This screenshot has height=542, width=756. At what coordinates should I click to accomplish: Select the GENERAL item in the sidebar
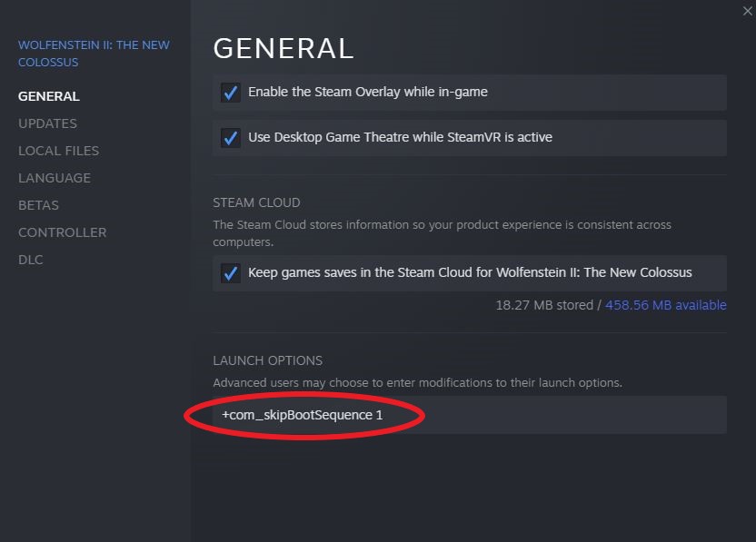coord(49,96)
